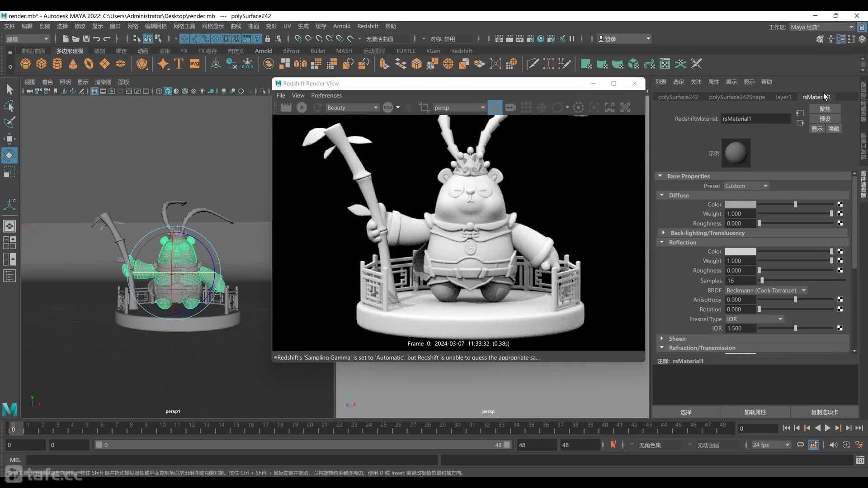
Task: Click the IOR value input field
Action: 740,328
